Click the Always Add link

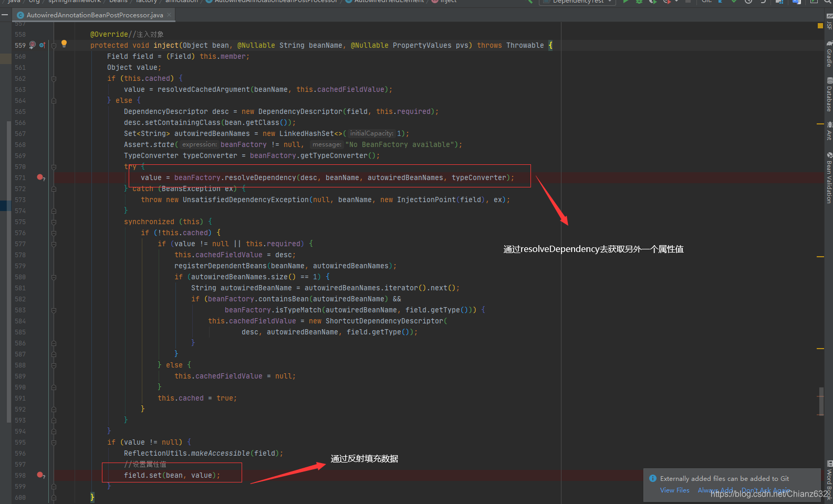click(x=715, y=490)
